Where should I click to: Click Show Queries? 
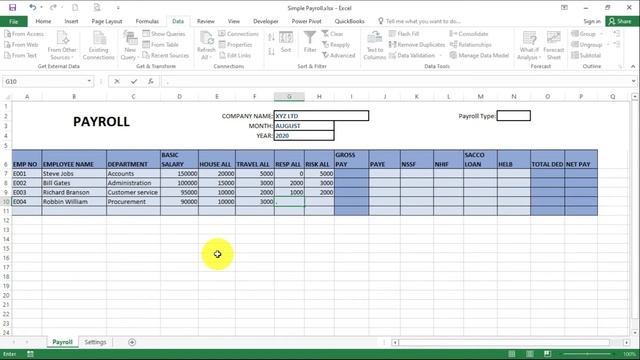pyautogui.click(x=164, y=34)
